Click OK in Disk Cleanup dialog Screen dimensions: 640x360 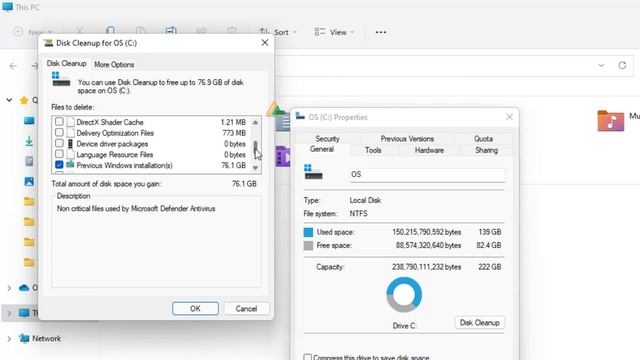pyautogui.click(x=195, y=309)
